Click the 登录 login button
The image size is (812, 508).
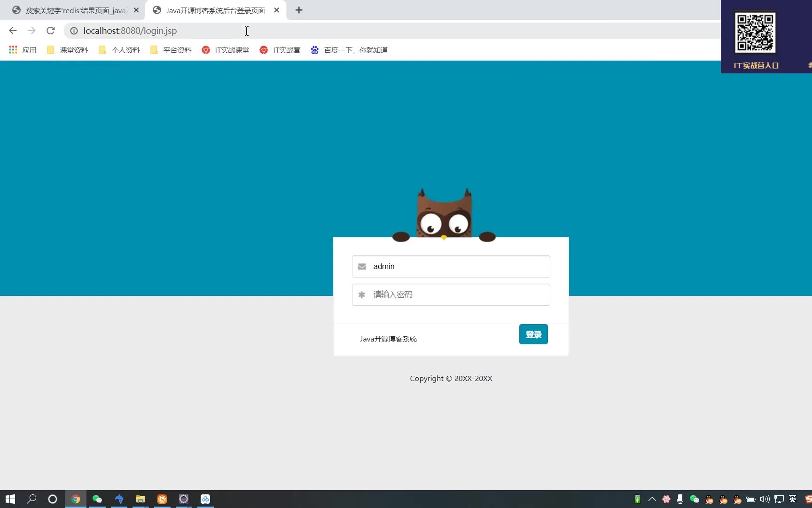coord(533,334)
